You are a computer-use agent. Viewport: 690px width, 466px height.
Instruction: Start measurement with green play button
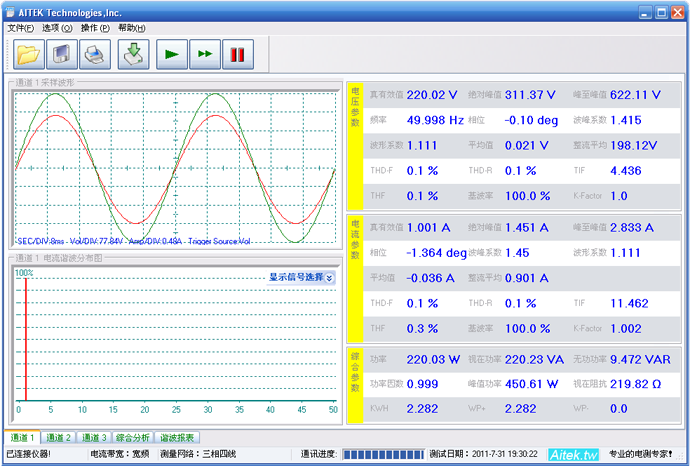[x=170, y=54]
